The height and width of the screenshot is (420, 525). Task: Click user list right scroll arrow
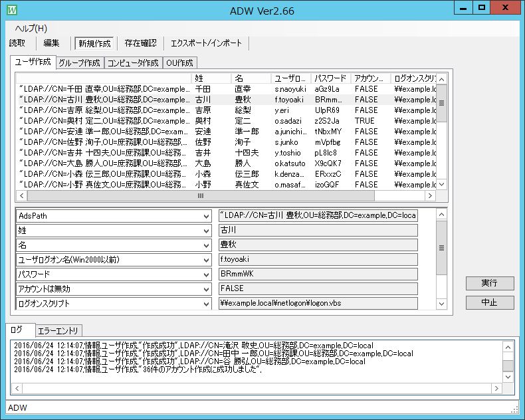[x=430, y=196]
